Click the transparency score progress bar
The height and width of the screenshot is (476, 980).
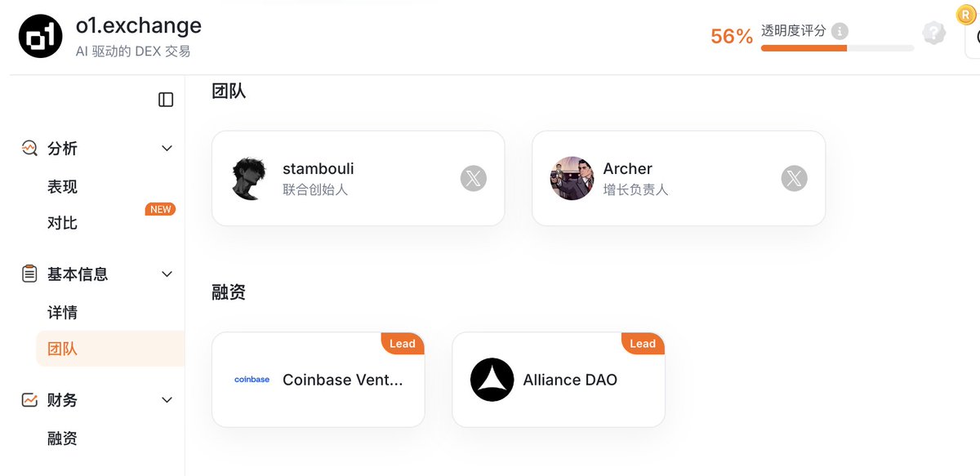(837, 48)
